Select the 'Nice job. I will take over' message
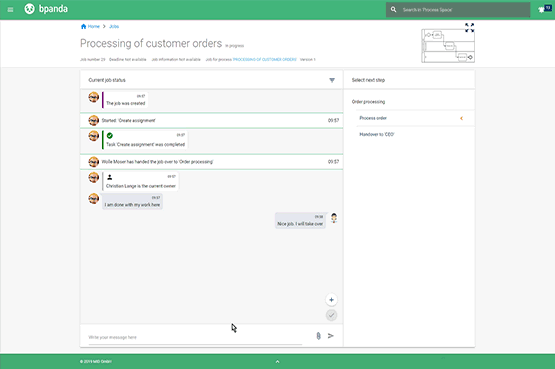Screen dimensions: 555x369 point(300,220)
